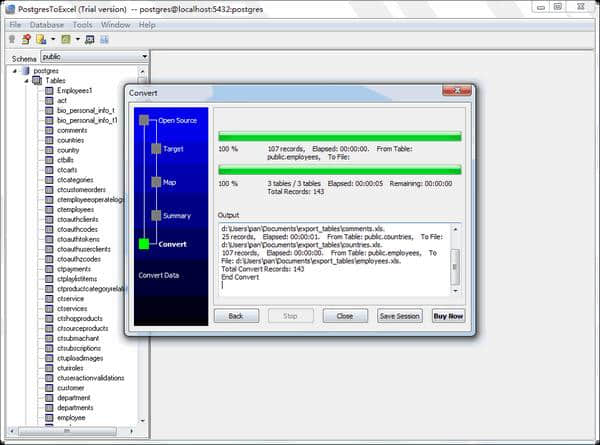Screen dimensions: 600x445
Task: Click the last blue toolbar icon
Action: click(103, 39)
